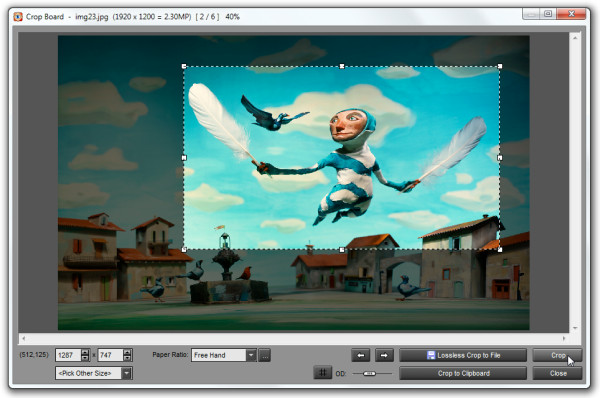The image size is (600, 398).
Task: Go to previous image with left arrow button
Action: click(360, 355)
